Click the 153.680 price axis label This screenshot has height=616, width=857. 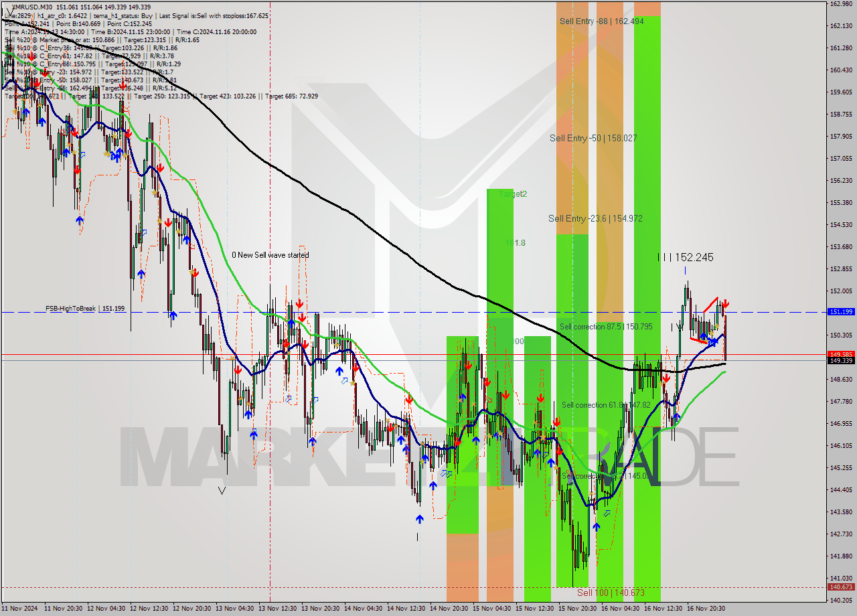click(841, 247)
